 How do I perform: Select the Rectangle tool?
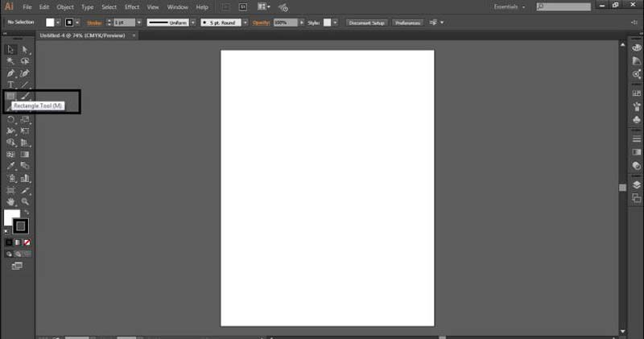tap(11, 97)
